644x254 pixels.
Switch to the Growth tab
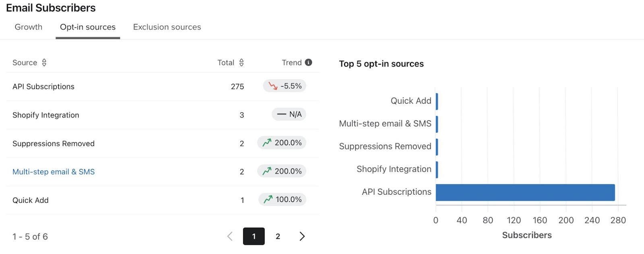click(29, 27)
